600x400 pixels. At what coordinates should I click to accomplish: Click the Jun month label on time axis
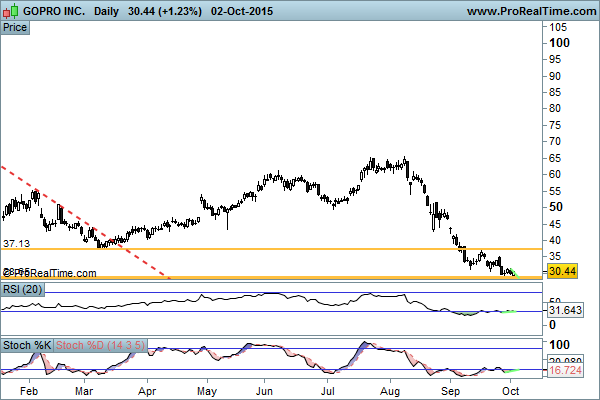tap(264, 391)
